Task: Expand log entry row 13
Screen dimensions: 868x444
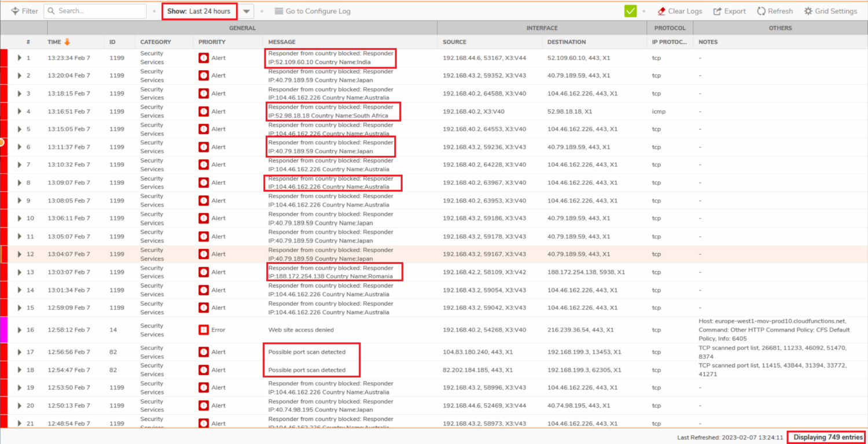Action: pyautogui.click(x=19, y=272)
